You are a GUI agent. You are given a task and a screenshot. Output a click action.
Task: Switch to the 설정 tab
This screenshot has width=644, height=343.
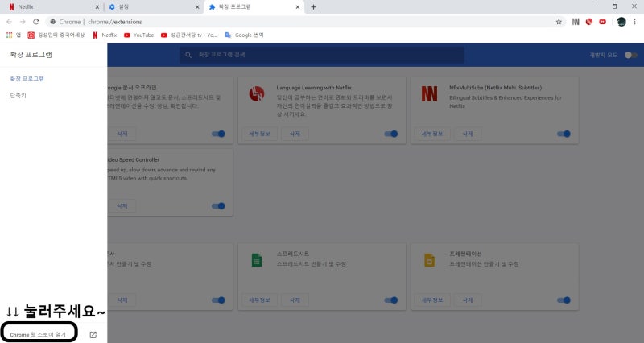click(152, 7)
